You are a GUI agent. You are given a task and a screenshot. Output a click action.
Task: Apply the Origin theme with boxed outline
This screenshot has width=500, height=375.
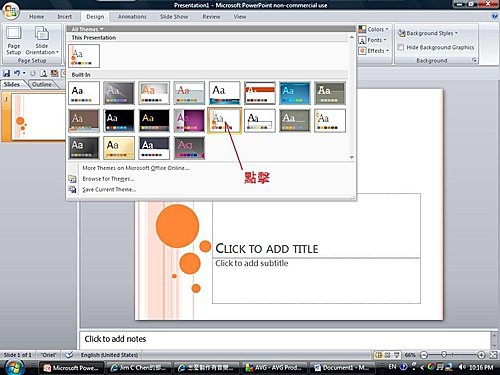260,120
